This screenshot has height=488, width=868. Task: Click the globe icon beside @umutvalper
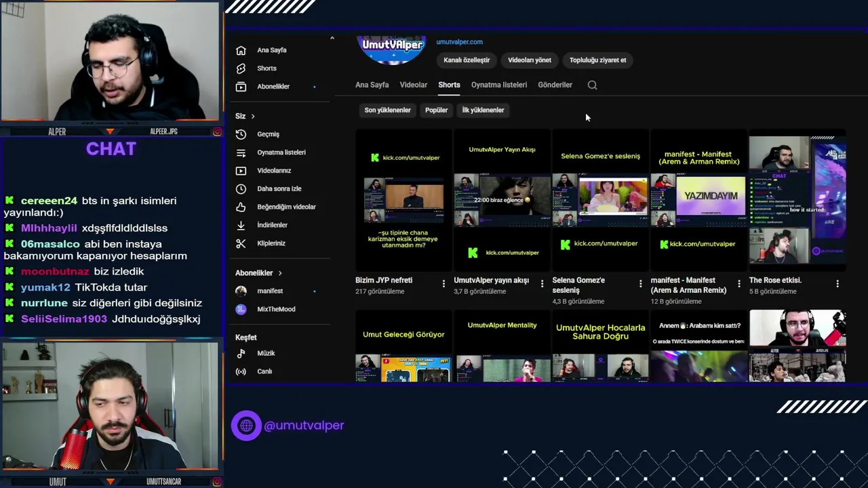click(x=246, y=426)
